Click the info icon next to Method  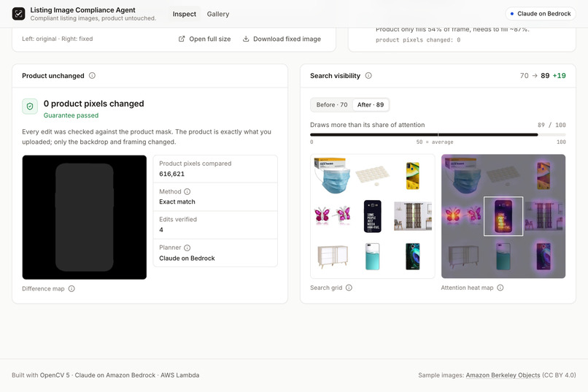coord(187,191)
